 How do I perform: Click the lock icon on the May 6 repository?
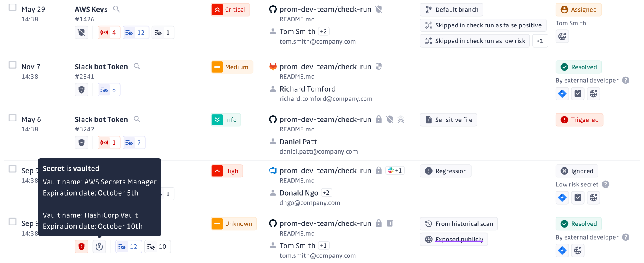coord(378,119)
